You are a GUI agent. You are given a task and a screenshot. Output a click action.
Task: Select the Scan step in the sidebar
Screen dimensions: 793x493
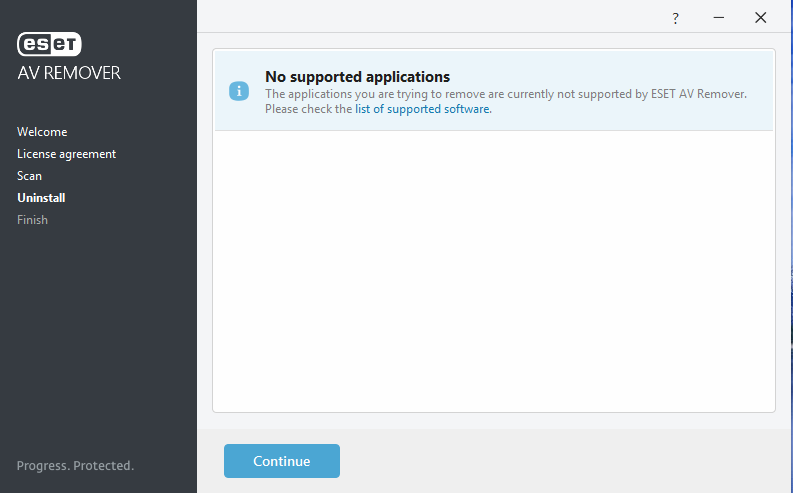(x=29, y=176)
